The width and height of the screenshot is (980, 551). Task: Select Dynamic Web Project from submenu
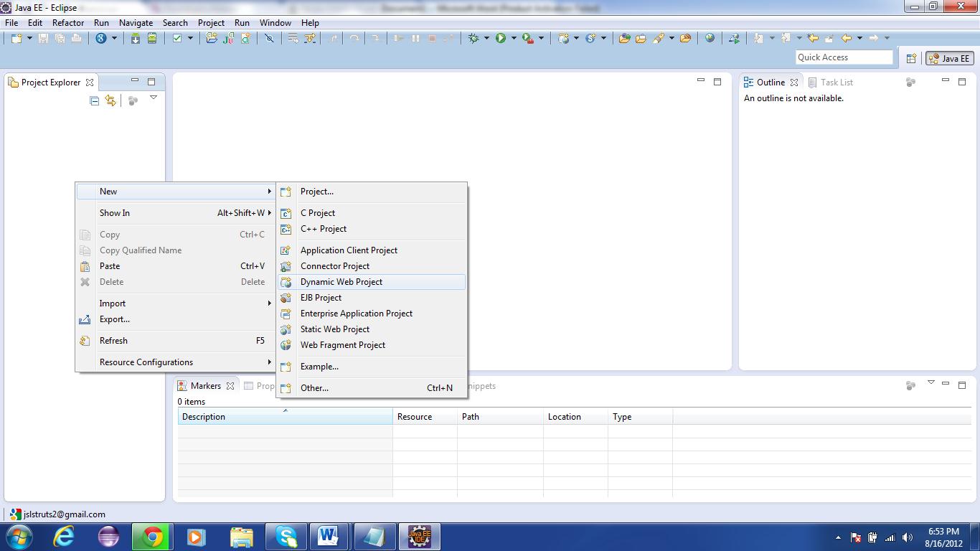(372, 282)
